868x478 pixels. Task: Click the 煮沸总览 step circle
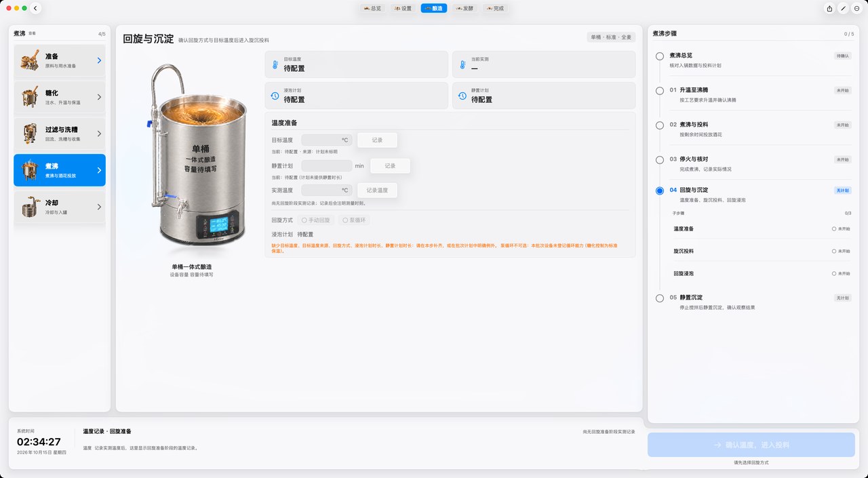660,56
